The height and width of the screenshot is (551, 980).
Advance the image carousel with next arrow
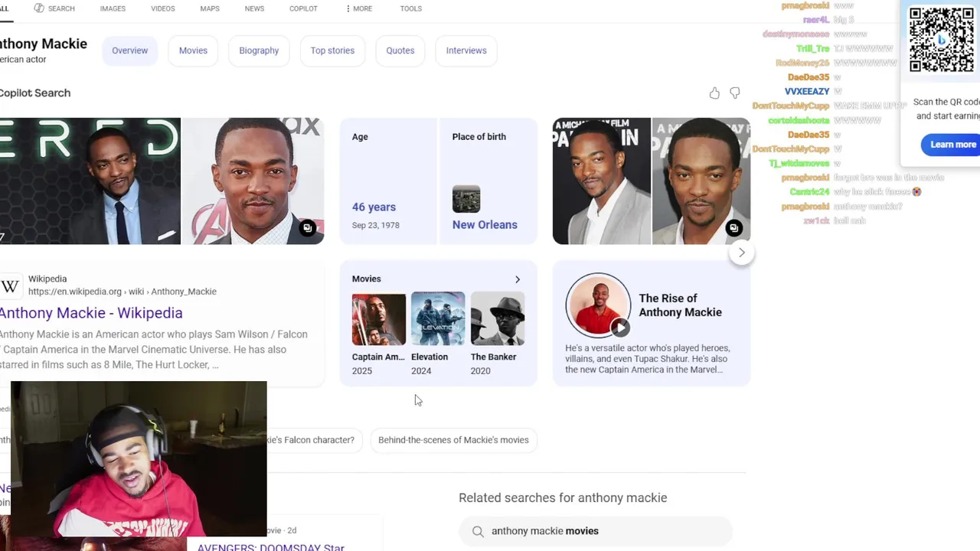[741, 253]
